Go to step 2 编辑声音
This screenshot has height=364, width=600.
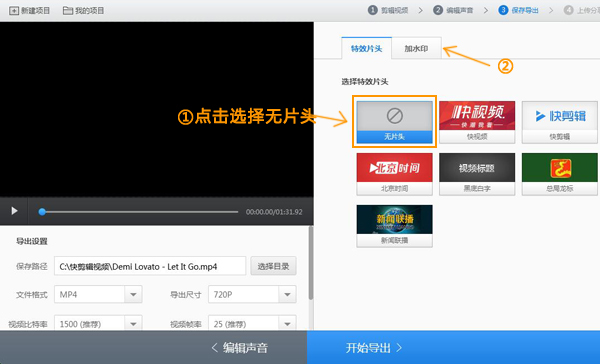tap(453, 10)
